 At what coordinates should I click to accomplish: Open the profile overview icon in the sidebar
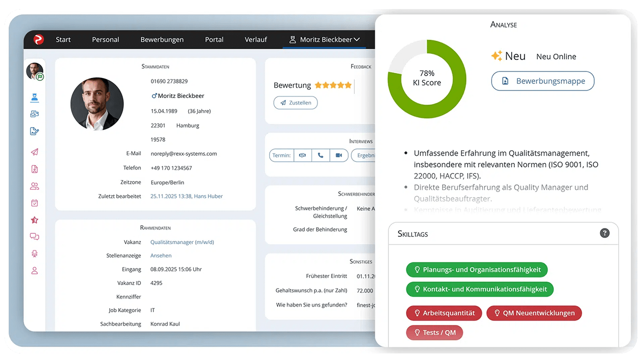pyautogui.click(x=35, y=98)
